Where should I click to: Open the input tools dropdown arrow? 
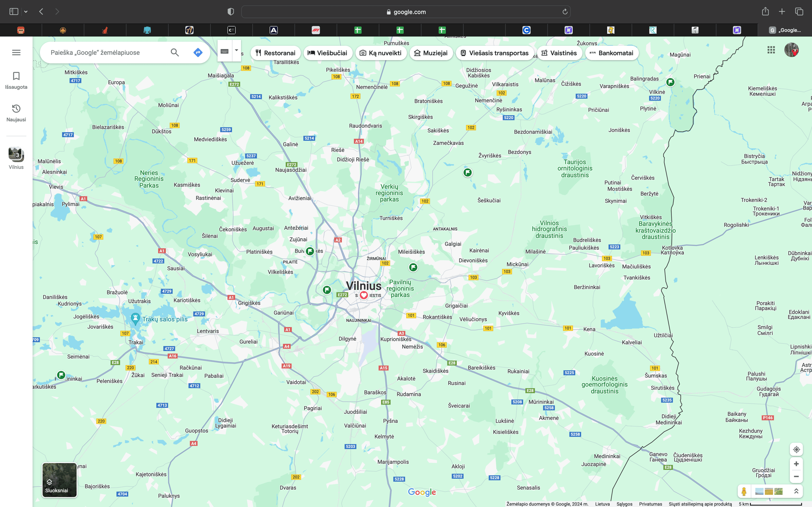[x=237, y=51]
